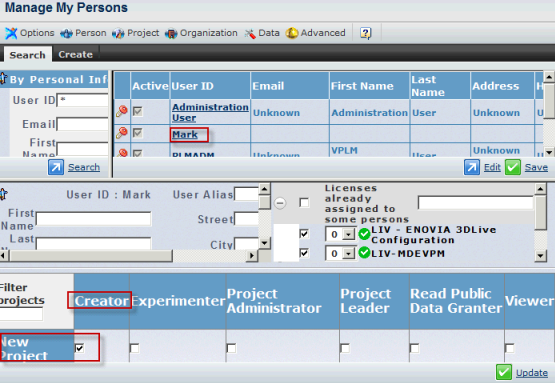Click the arrow icon beside Search link
This screenshot has width=555, height=383.
(56, 167)
